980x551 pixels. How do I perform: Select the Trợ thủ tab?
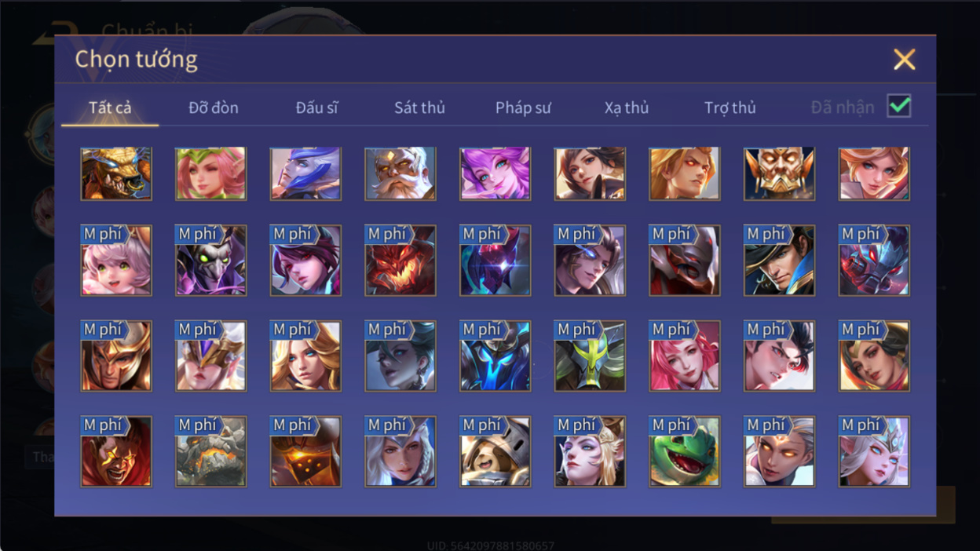coord(730,108)
